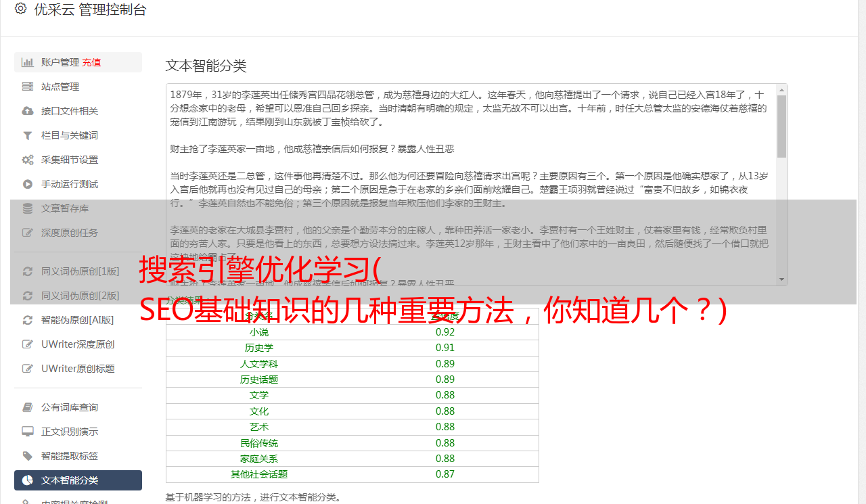Select the 小说 category cell
Screen dimensions: 866x504
pyautogui.click(x=259, y=332)
